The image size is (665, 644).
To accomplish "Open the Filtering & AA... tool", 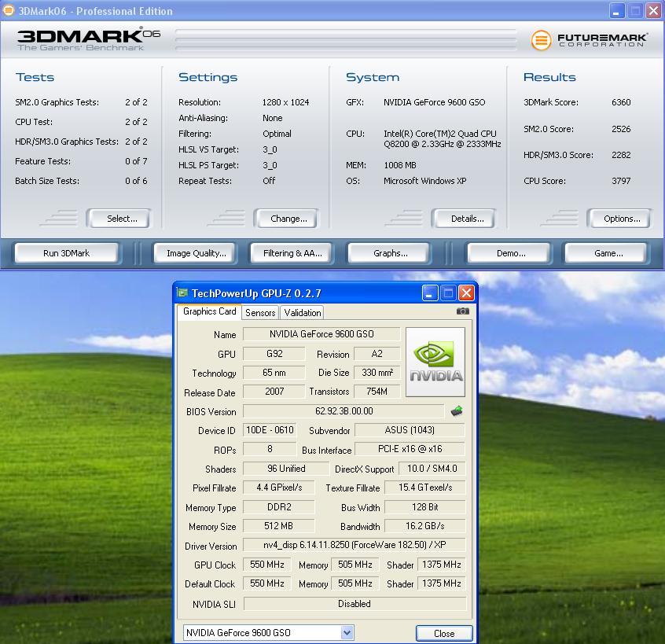I will (292, 253).
